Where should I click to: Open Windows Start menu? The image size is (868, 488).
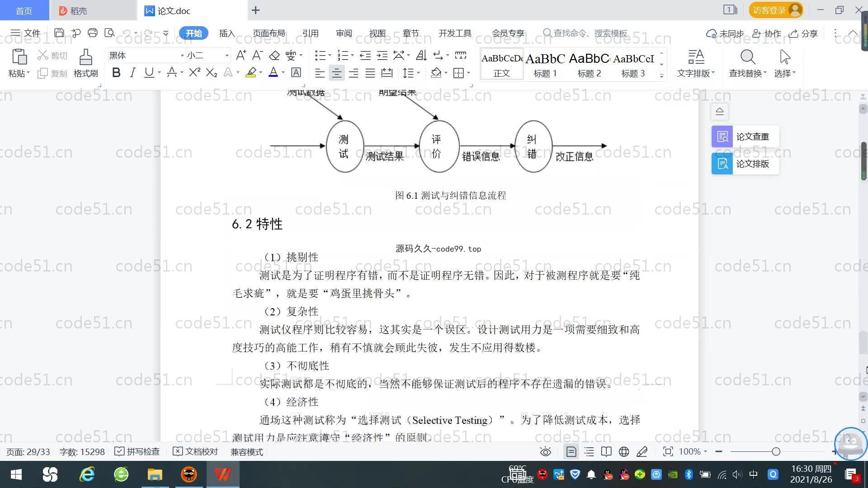coord(16,474)
